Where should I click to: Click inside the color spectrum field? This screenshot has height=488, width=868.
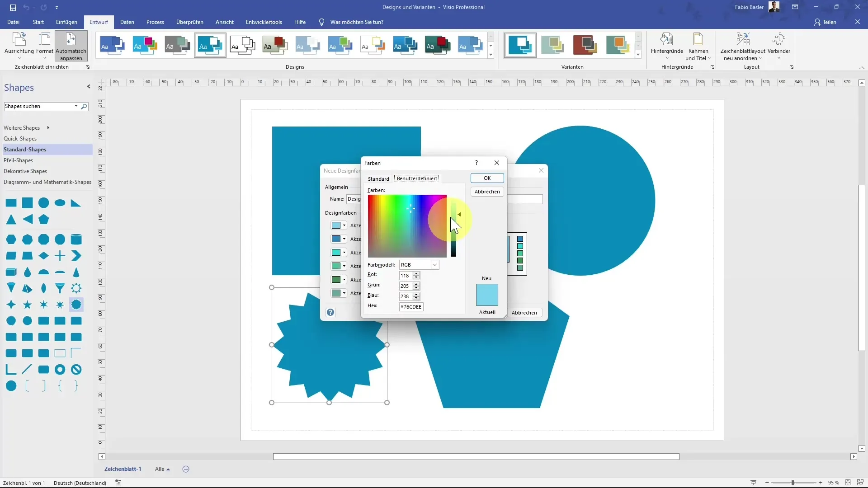point(407,226)
